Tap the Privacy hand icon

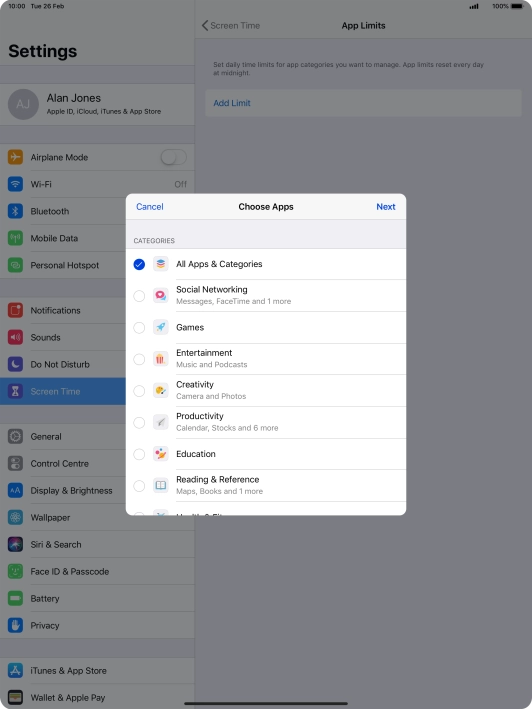pos(15,625)
